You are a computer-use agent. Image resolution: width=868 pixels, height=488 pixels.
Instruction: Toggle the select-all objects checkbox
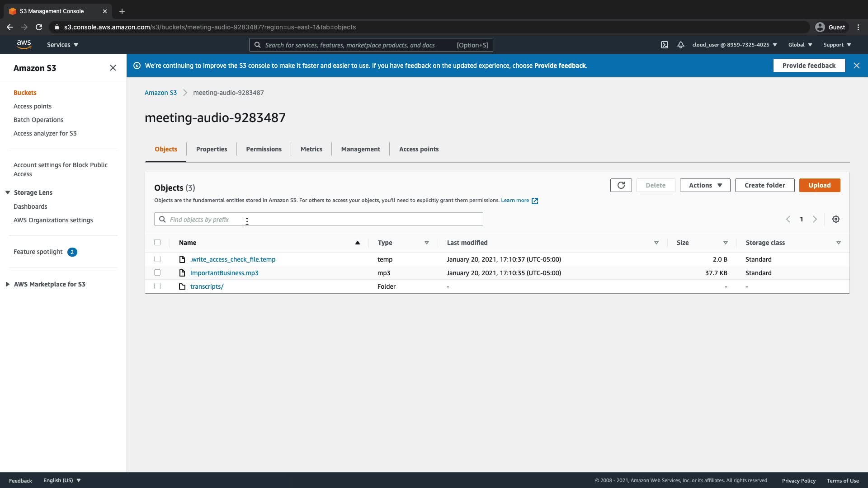pyautogui.click(x=157, y=242)
